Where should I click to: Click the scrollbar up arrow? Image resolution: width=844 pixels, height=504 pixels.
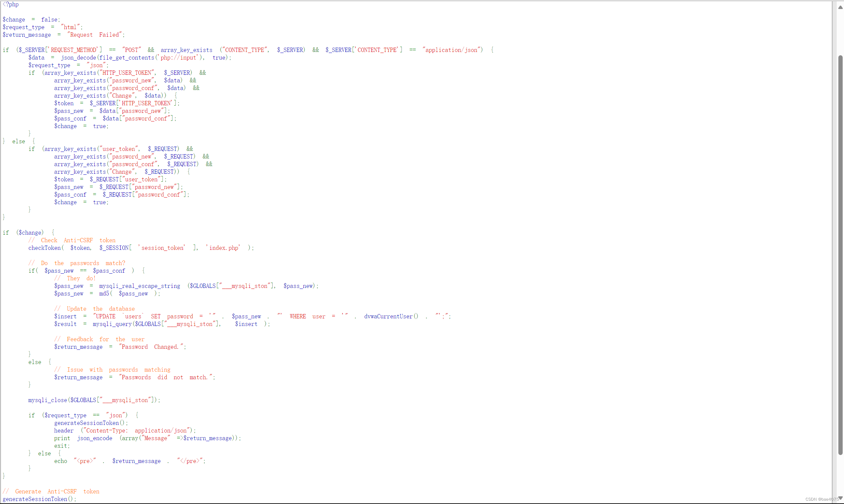(x=840, y=7)
